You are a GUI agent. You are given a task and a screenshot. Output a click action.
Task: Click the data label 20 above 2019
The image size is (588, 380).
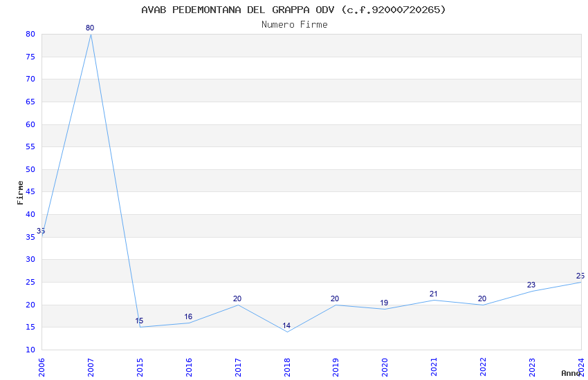(335, 298)
